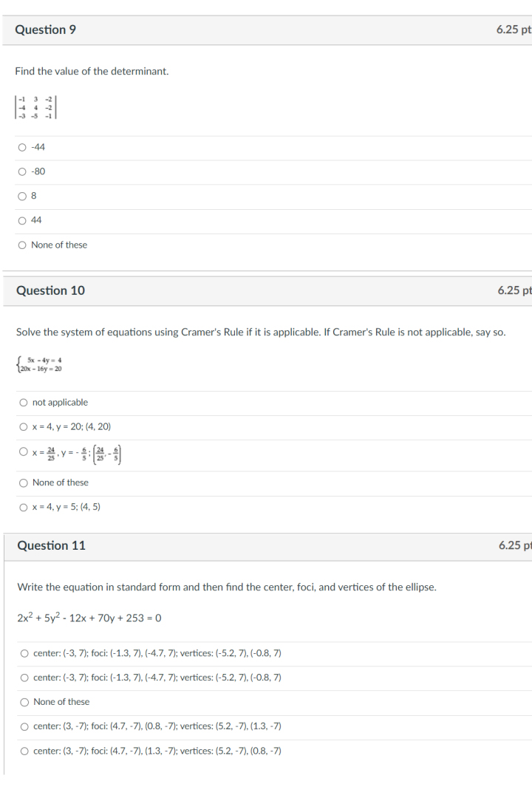Select the answer 8 for Question 9
532x798 pixels.
[23, 195]
